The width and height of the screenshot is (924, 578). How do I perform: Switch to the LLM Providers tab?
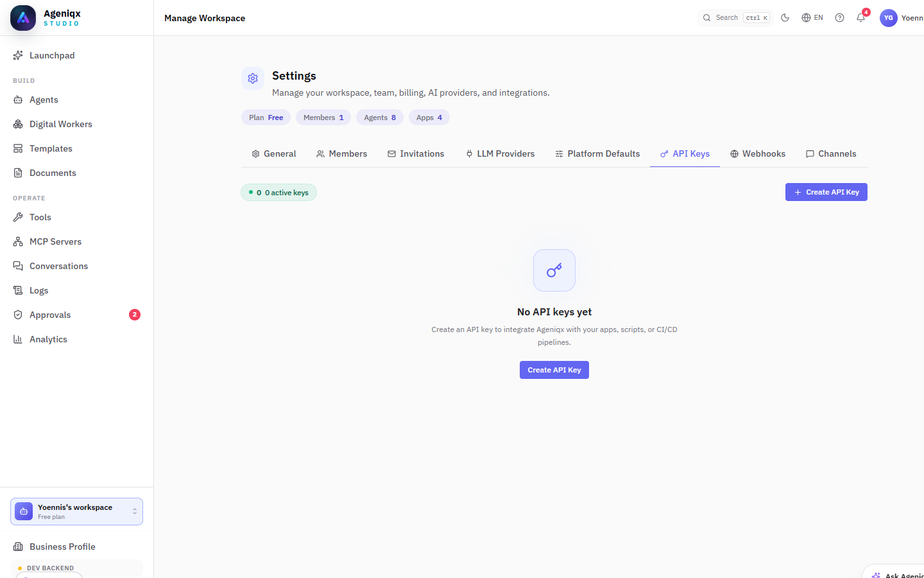point(500,154)
